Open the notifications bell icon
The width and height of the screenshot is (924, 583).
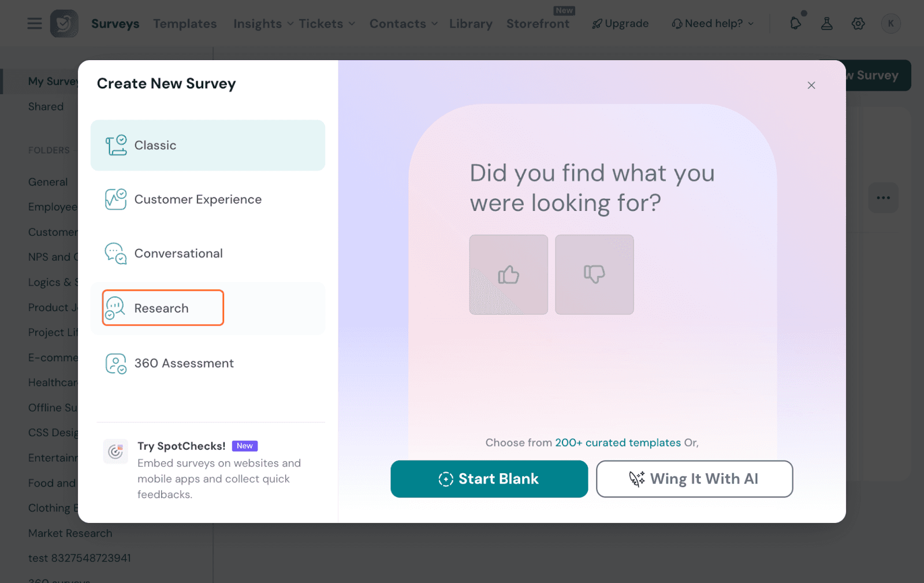click(796, 23)
